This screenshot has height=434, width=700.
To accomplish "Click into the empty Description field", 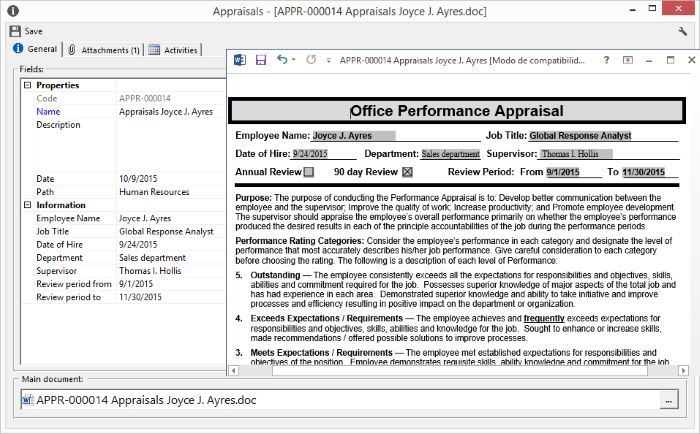I will tap(171, 145).
